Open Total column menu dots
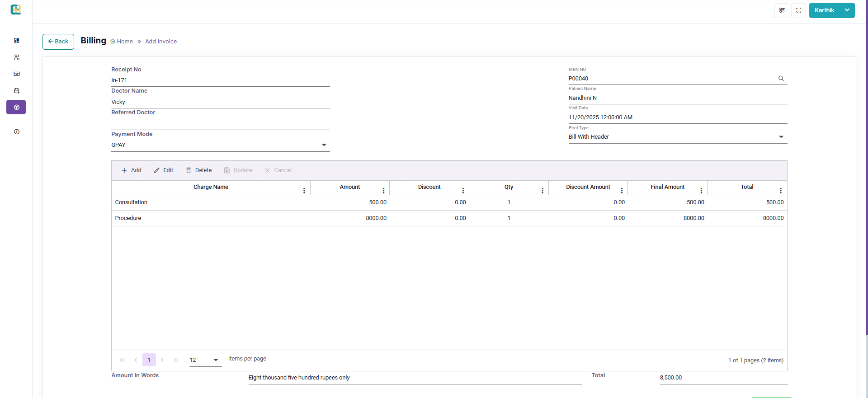The height and width of the screenshot is (398, 868). pyautogui.click(x=781, y=191)
